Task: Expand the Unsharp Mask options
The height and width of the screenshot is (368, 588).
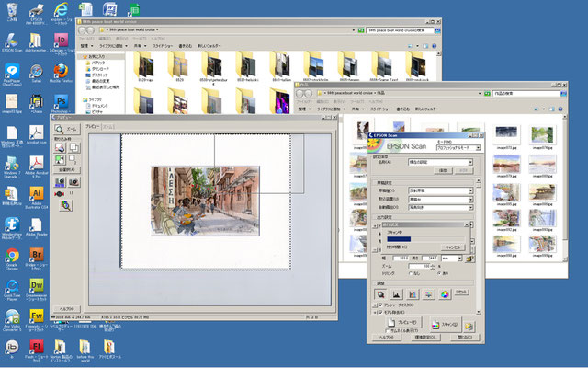Action: [375, 305]
